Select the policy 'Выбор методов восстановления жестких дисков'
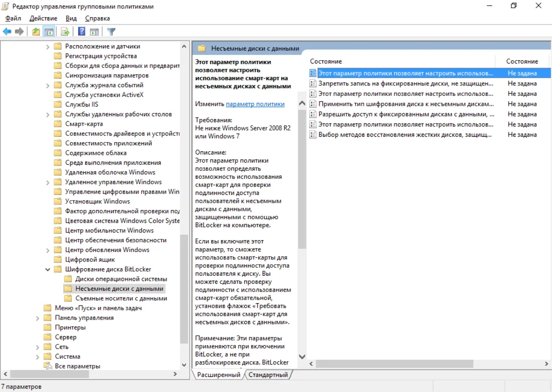 click(405, 135)
